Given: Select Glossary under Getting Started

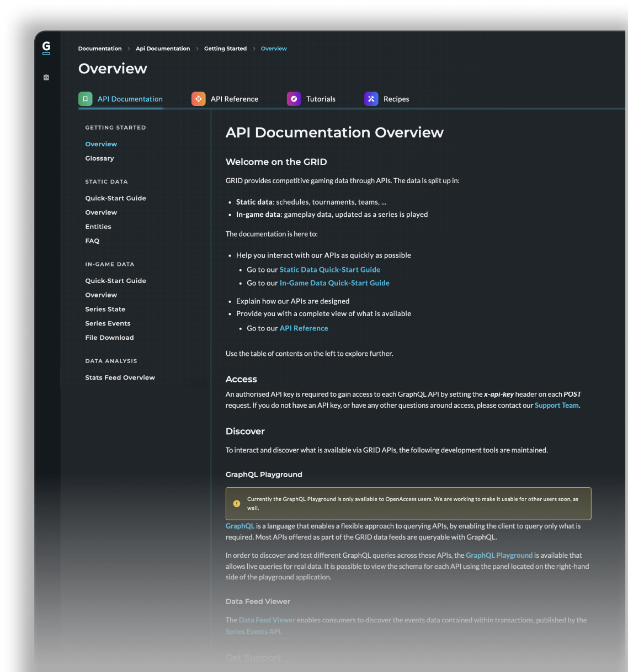Looking at the screenshot, I should [x=99, y=158].
